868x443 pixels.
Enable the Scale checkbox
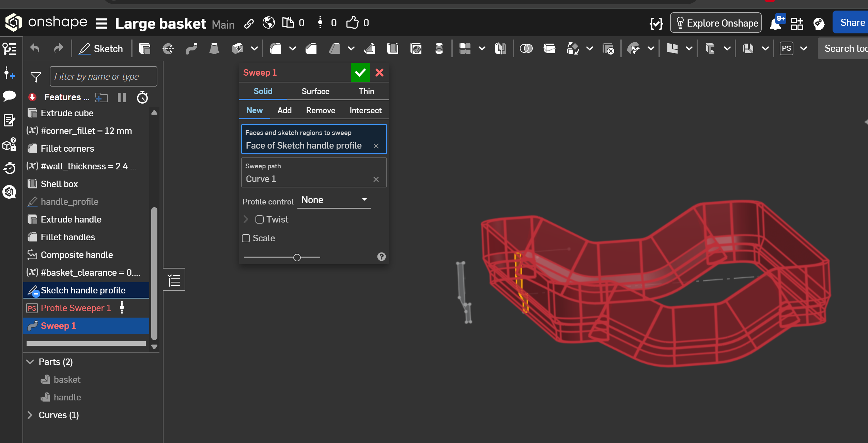(246, 238)
